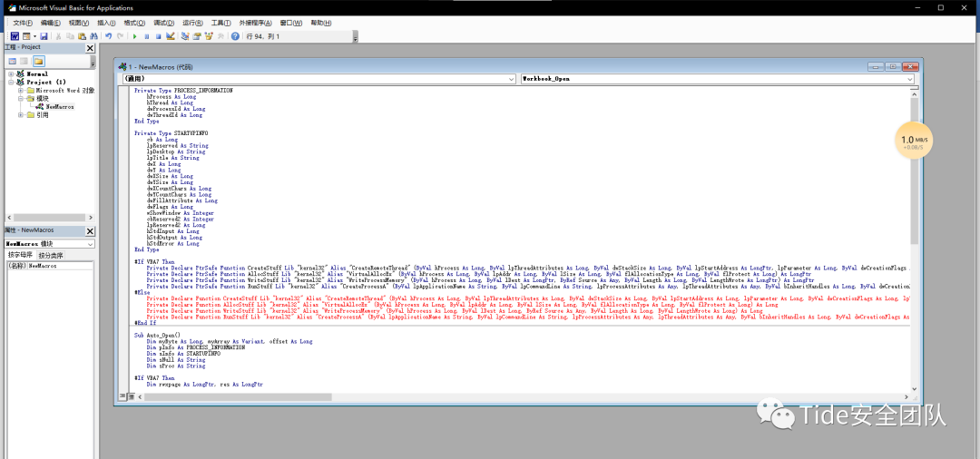Click View Code icon in the Project panel
Viewport: 980px width, 459px height.
pyautogui.click(x=12, y=61)
